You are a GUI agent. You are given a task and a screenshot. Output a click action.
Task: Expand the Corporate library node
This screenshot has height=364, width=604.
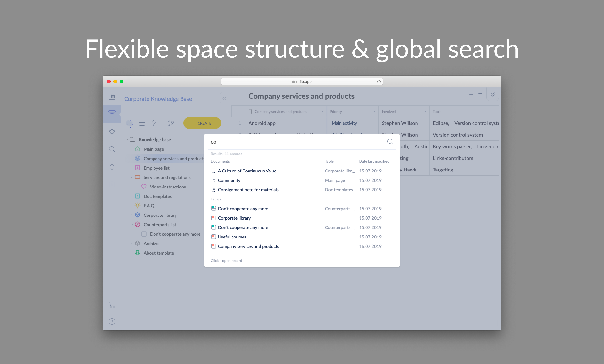tap(132, 215)
